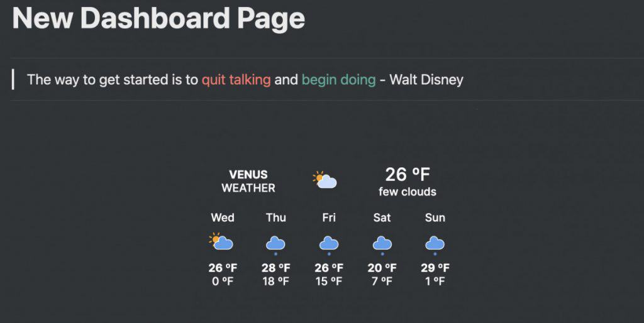Click the red "quit talking" text
This screenshot has width=644, height=323.
[x=236, y=79]
